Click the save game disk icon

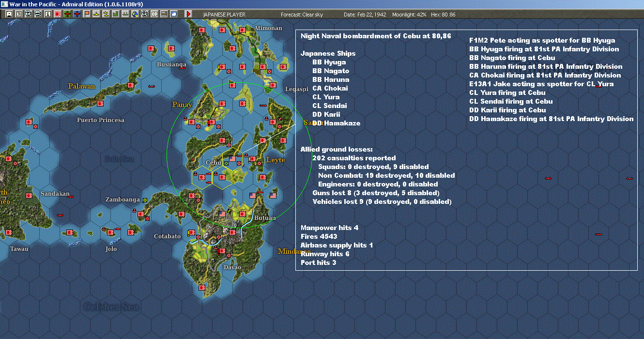(9, 14)
